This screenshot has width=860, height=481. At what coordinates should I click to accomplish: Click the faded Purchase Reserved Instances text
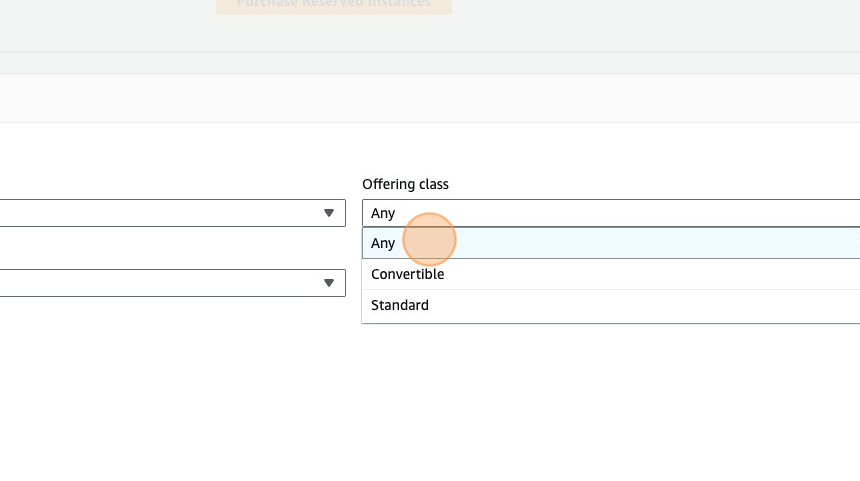click(334, 4)
